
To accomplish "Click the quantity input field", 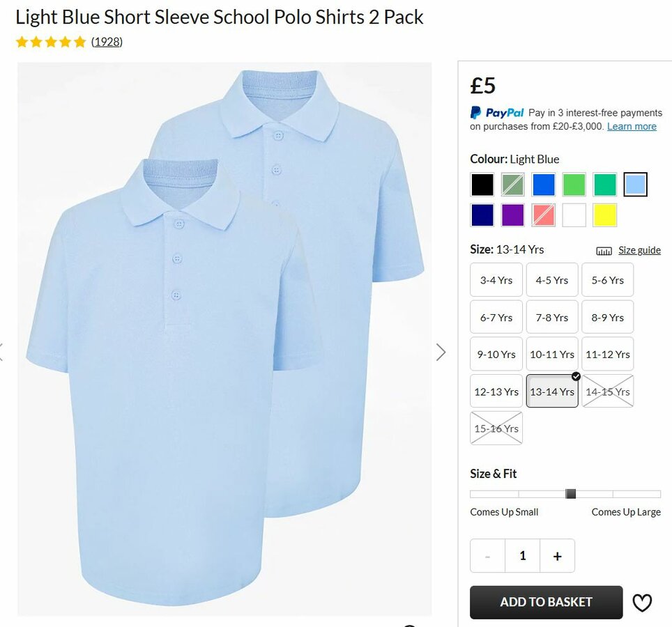I will (522, 556).
